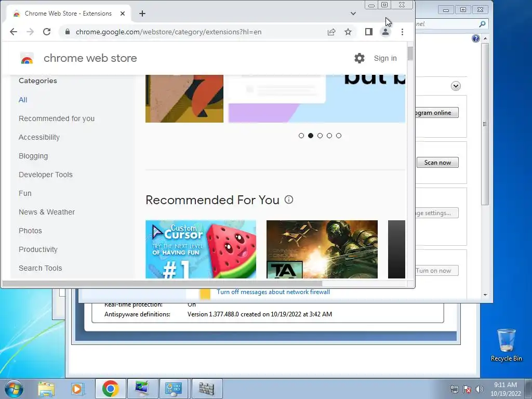Open Control Panel taskbar button
This screenshot has width=532, height=399.
coord(174,389)
